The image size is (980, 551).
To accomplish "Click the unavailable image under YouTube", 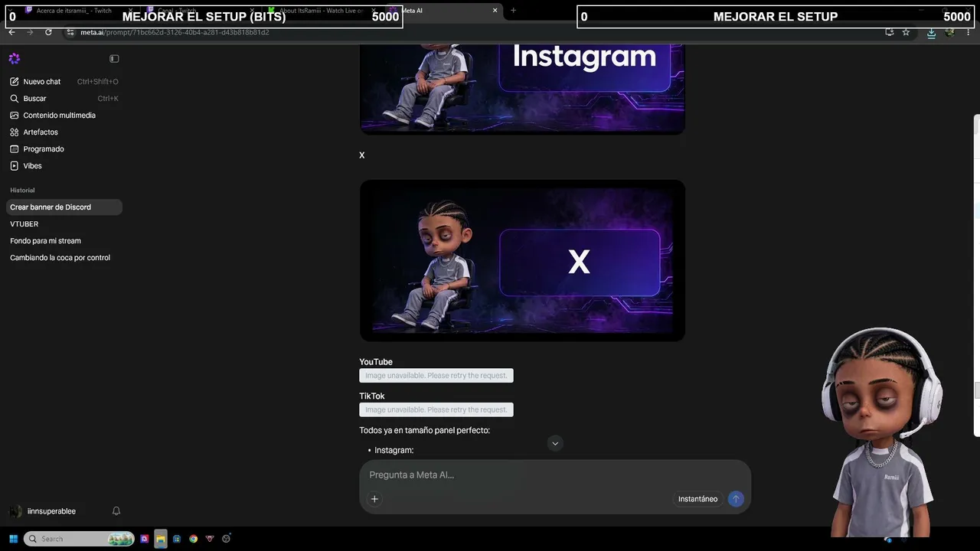I will 436,376.
